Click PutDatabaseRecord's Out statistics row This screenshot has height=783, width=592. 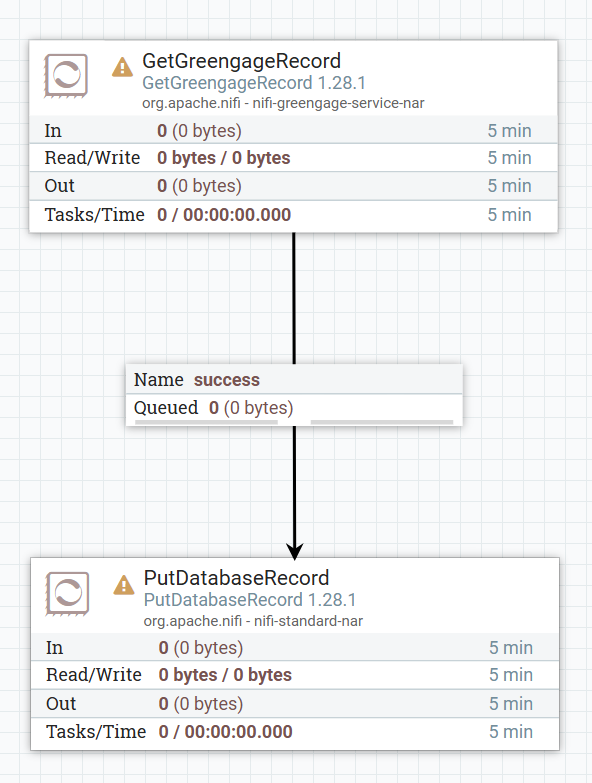pyautogui.click(x=295, y=704)
